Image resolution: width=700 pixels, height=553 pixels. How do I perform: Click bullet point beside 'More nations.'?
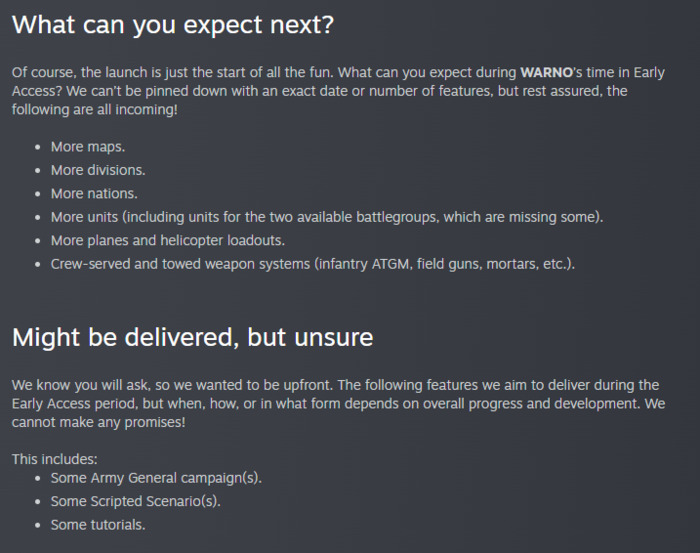pyautogui.click(x=38, y=194)
